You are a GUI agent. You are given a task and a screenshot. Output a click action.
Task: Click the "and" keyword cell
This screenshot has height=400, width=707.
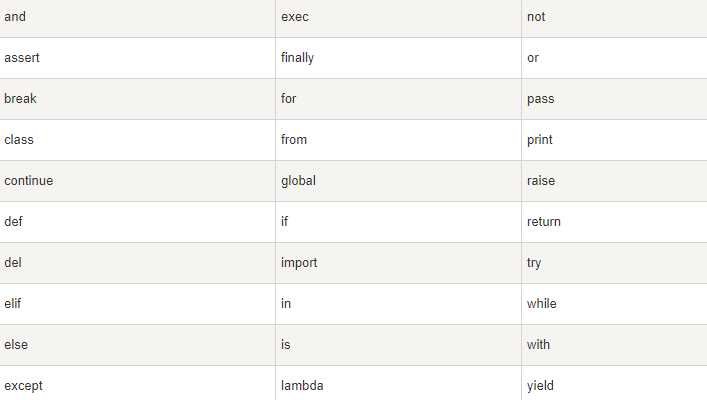(x=15, y=17)
